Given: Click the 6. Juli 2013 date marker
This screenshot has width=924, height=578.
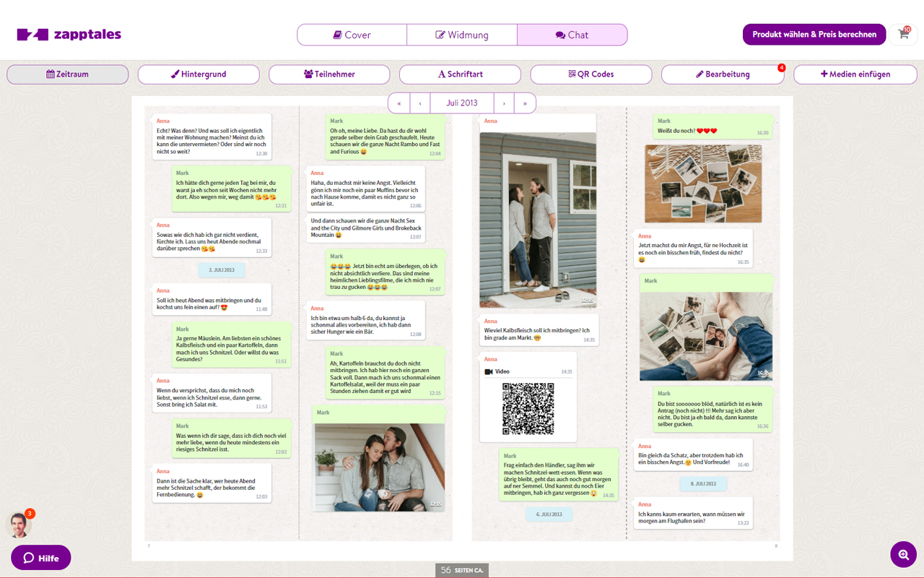Looking at the screenshot, I should 549,514.
